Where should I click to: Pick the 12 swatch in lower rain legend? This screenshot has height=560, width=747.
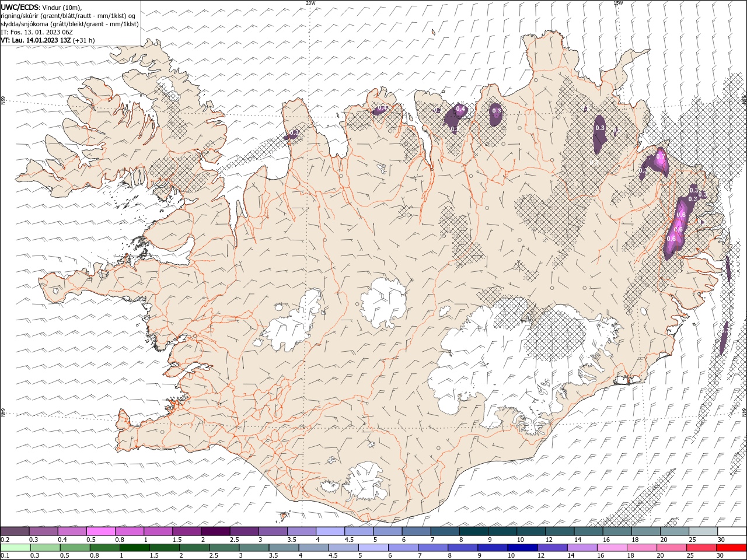552,547
